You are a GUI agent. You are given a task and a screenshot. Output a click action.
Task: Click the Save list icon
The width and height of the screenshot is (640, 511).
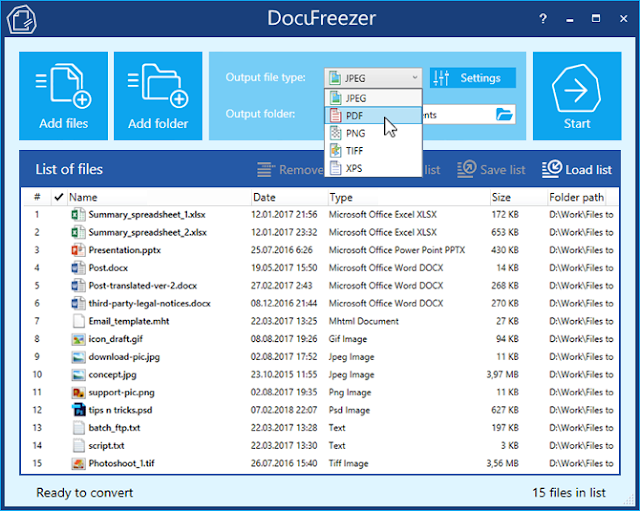click(467, 169)
